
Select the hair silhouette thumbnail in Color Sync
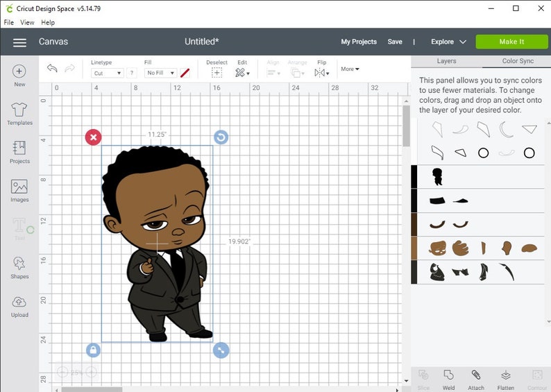[x=437, y=177]
